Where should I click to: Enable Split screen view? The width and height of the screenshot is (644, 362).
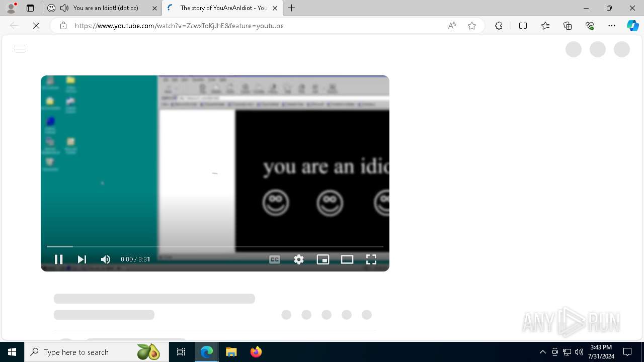point(523,26)
